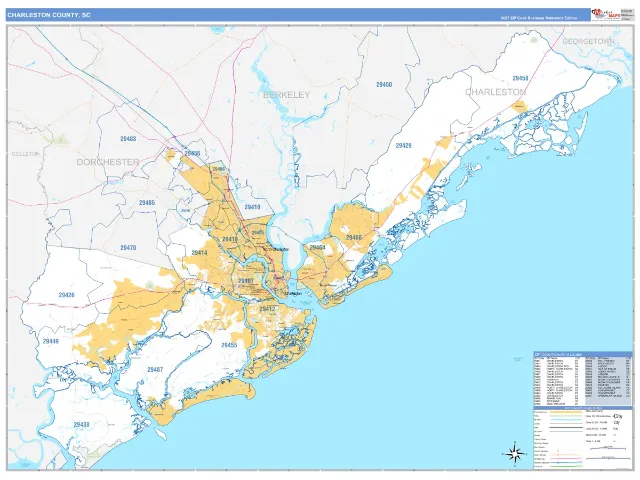The image size is (640, 480).
Task: Click ZIP code 29438 label
Action: tap(81, 424)
